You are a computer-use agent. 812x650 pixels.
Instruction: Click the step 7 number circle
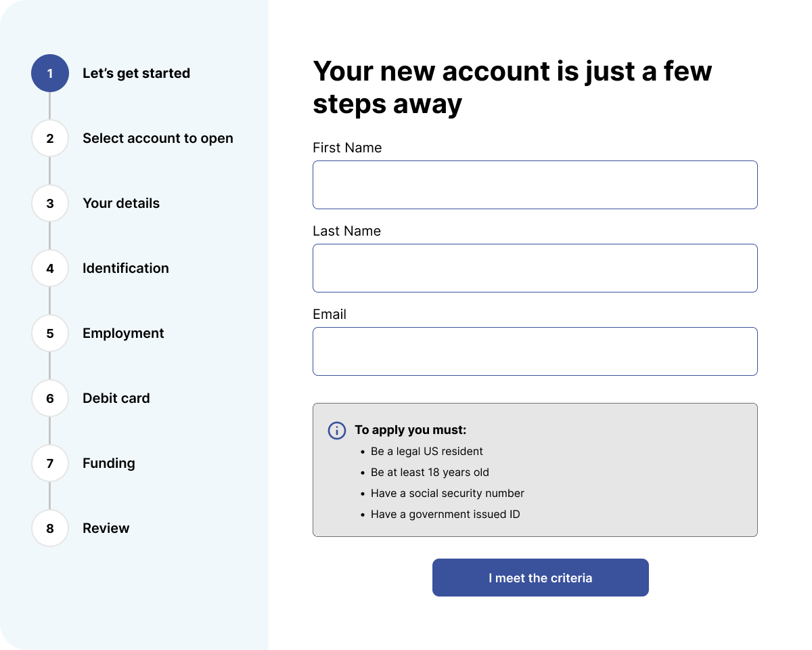point(50,463)
